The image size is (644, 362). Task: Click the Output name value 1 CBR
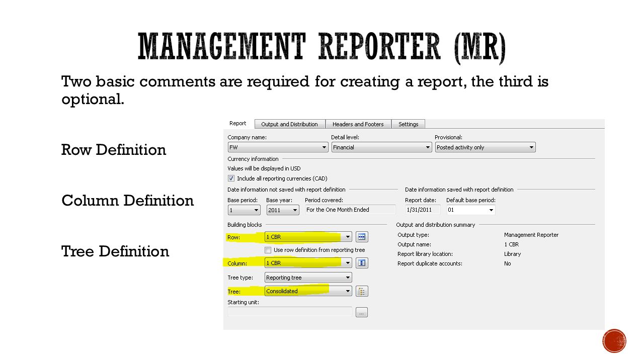point(512,244)
